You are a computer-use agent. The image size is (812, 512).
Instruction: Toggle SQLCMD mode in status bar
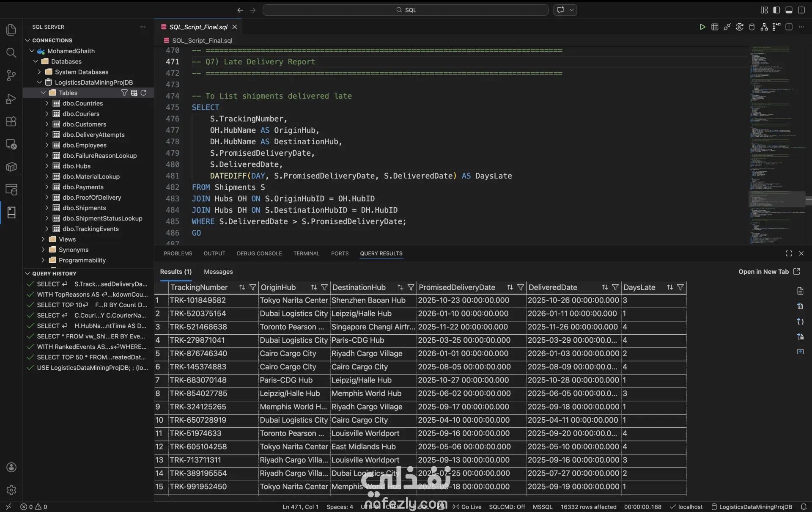(507, 506)
